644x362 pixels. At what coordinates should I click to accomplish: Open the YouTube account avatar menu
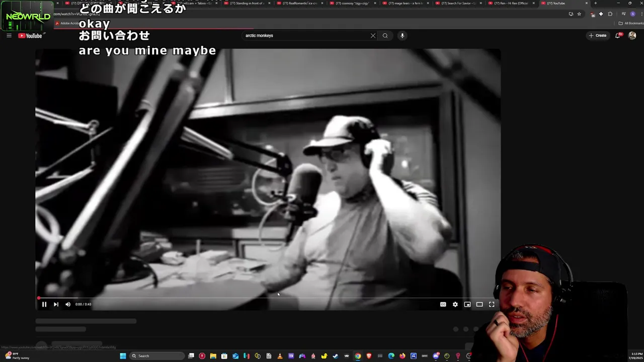point(632,36)
